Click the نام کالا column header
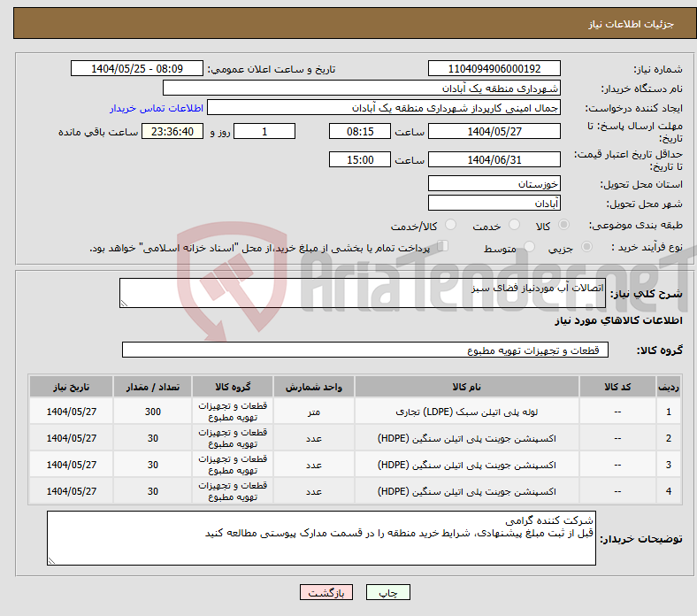The height and width of the screenshot is (616, 697). (x=467, y=387)
